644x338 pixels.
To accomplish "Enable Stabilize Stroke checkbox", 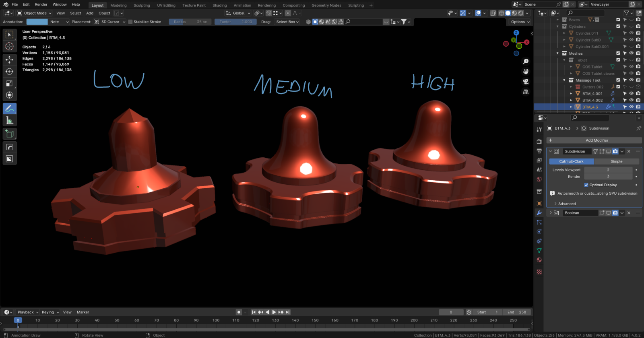I will [130, 22].
